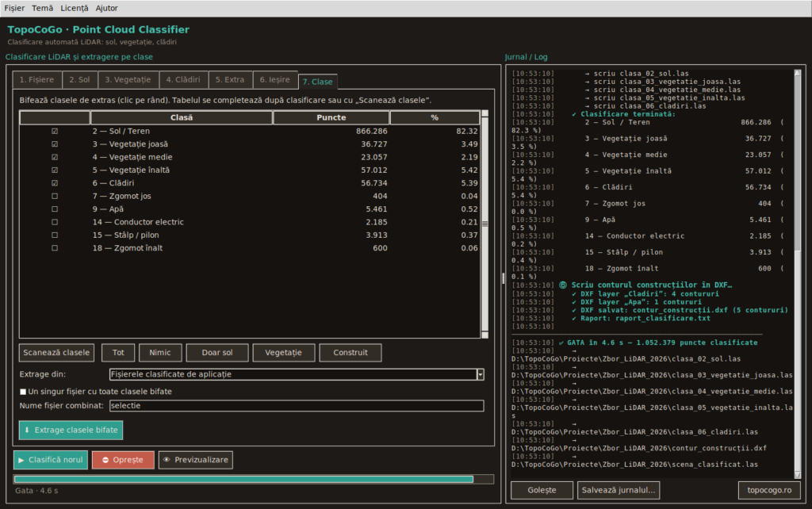Open the Licență menu

tap(74, 8)
